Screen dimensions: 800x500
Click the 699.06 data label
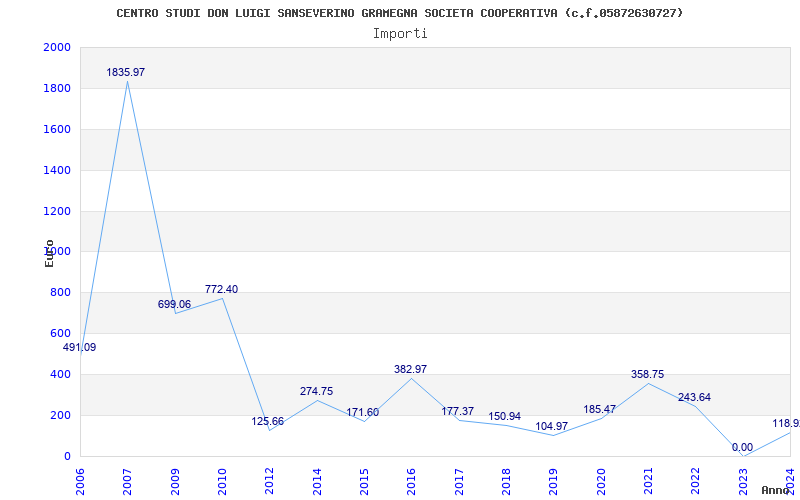174,305
